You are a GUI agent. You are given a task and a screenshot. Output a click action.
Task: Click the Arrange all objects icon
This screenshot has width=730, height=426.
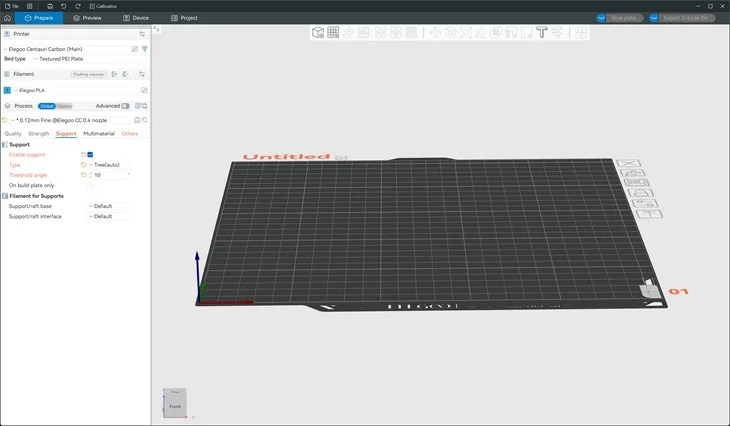point(364,32)
